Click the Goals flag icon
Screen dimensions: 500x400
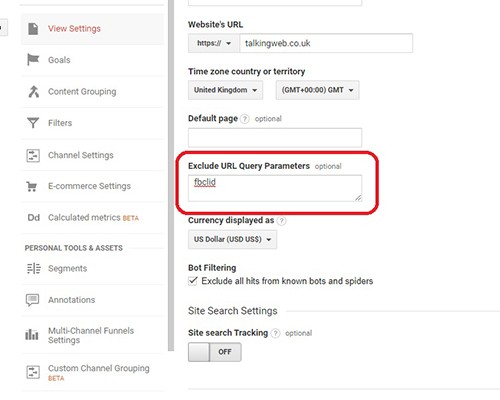coord(33,60)
